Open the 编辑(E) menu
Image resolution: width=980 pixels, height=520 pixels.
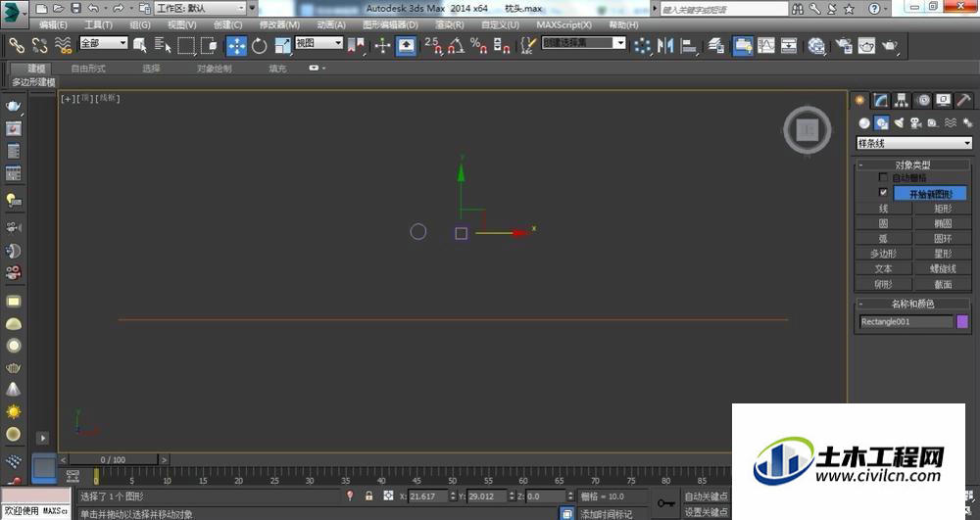[53, 24]
